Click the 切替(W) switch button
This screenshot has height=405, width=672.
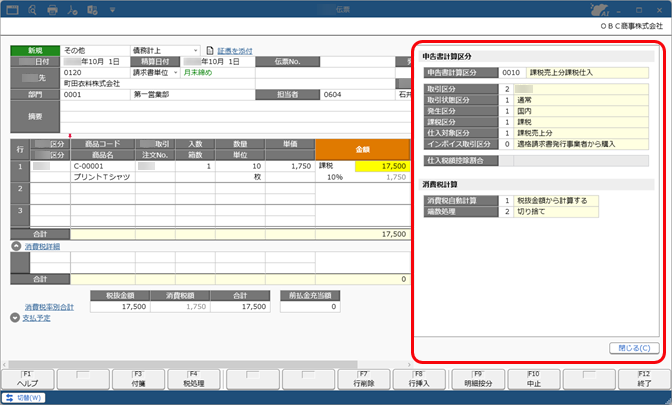24,398
